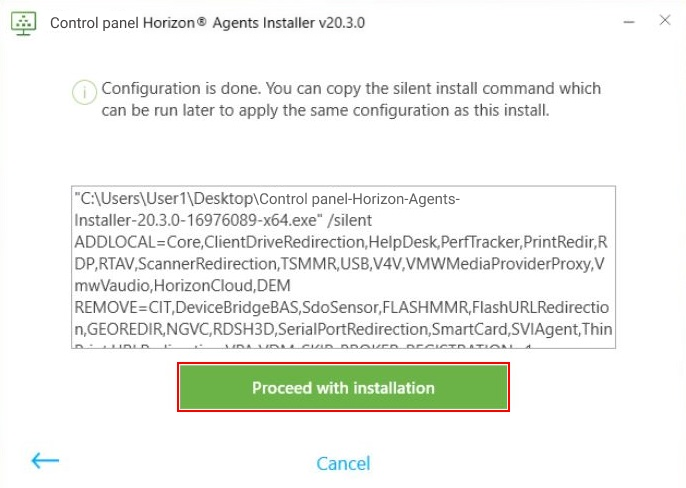The width and height of the screenshot is (686, 488).
Task: Go back using the left arrow
Action: [45, 461]
